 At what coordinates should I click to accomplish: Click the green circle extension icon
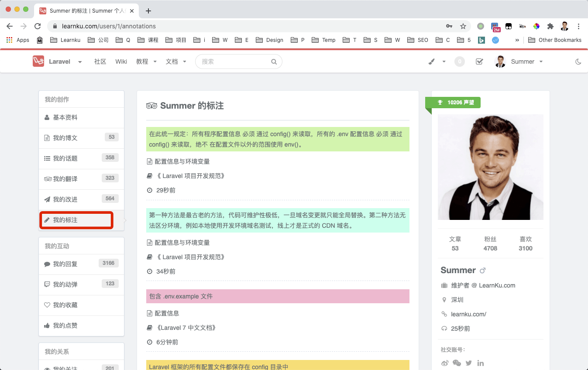(x=481, y=26)
